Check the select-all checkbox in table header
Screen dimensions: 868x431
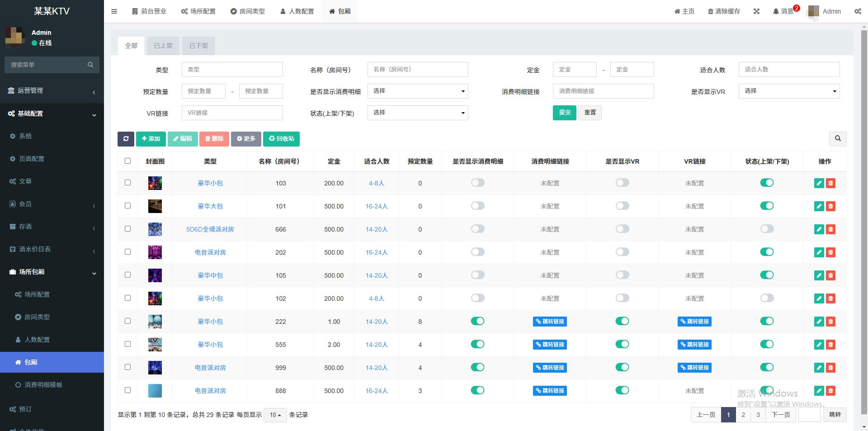click(128, 161)
